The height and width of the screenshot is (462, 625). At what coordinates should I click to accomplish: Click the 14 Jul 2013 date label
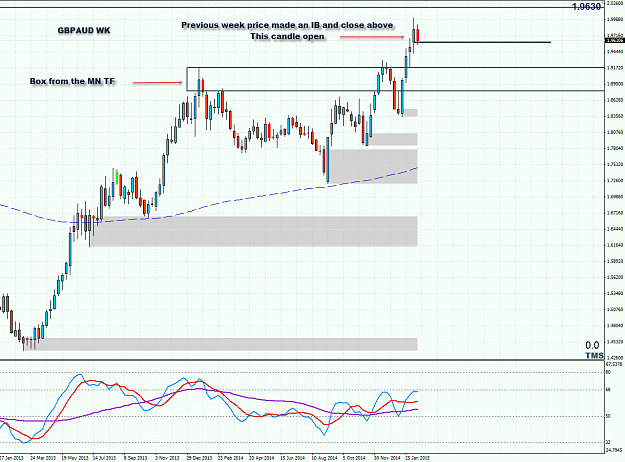(x=105, y=458)
